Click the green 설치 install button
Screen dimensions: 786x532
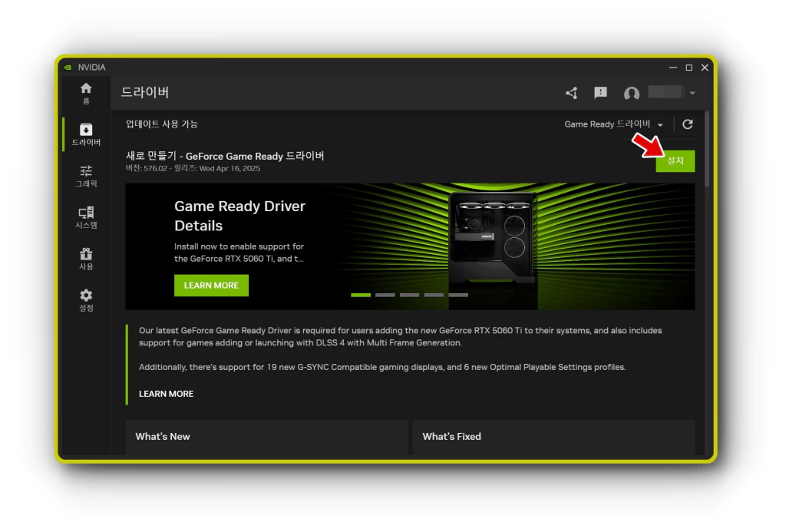tap(675, 161)
